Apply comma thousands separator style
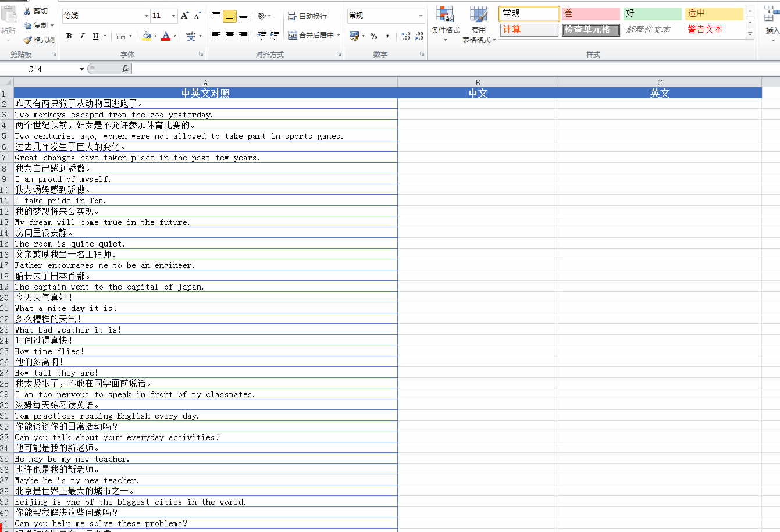Viewport: 780px width, 532px height. (x=387, y=35)
